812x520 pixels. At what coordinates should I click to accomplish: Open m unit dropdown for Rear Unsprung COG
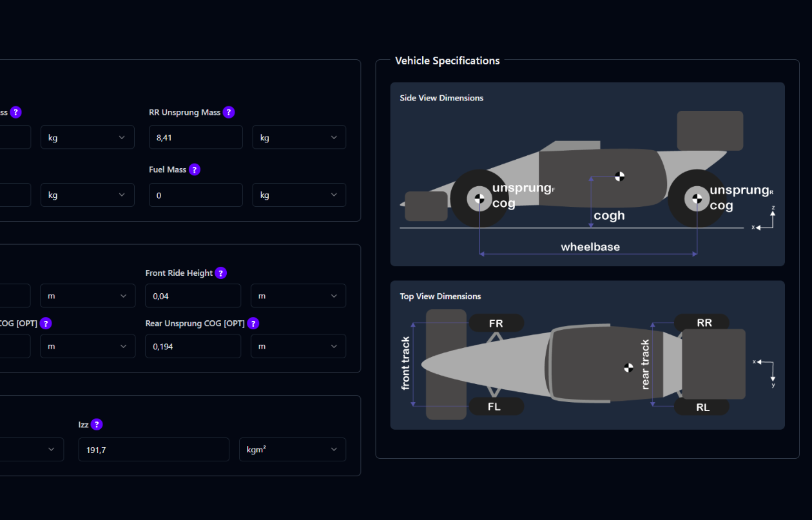tap(298, 346)
